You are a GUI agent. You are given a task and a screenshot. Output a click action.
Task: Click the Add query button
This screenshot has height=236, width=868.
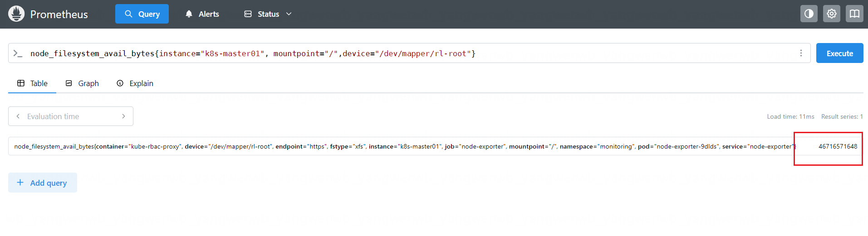[43, 183]
